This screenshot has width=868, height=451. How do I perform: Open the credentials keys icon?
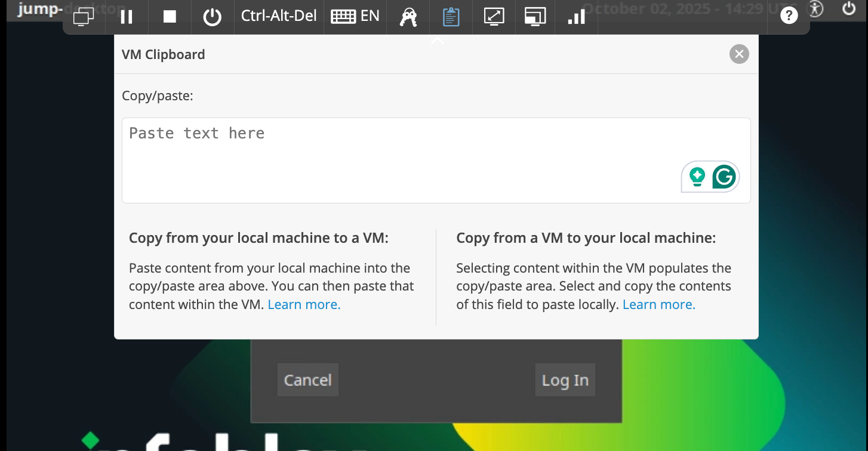pos(408,17)
